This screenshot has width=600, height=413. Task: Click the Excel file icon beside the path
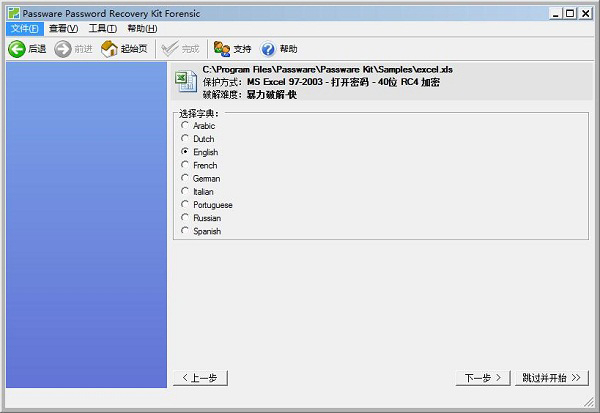(x=185, y=80)
